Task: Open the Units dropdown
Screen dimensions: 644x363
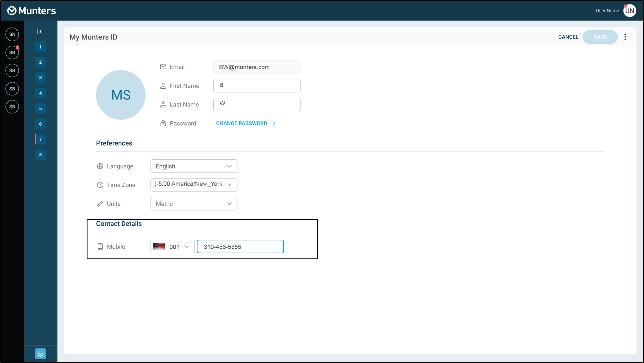Action: (194, 204)
